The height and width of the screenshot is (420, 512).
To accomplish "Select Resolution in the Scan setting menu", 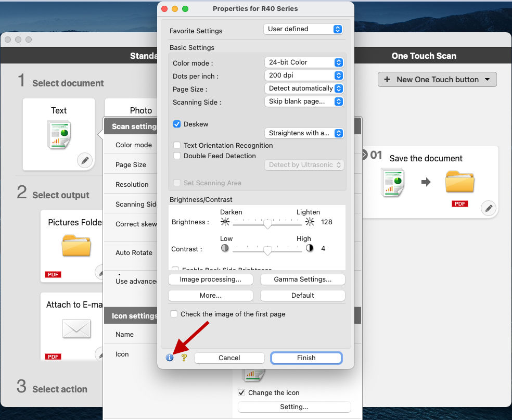I will click(131, 184).
